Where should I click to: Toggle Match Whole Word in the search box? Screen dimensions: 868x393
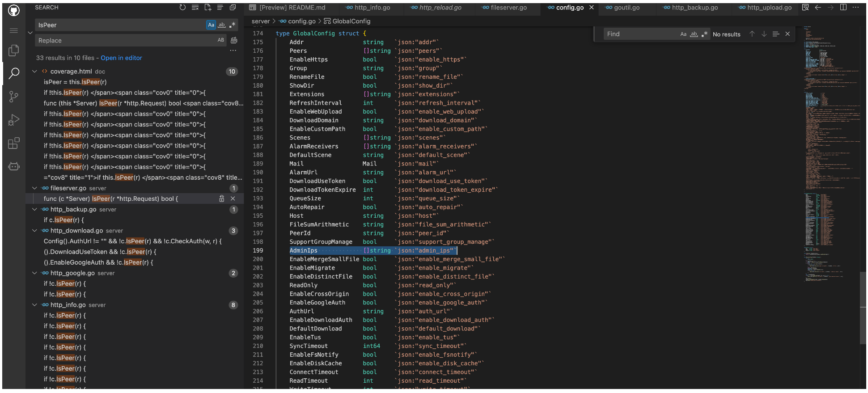[221, 25]
